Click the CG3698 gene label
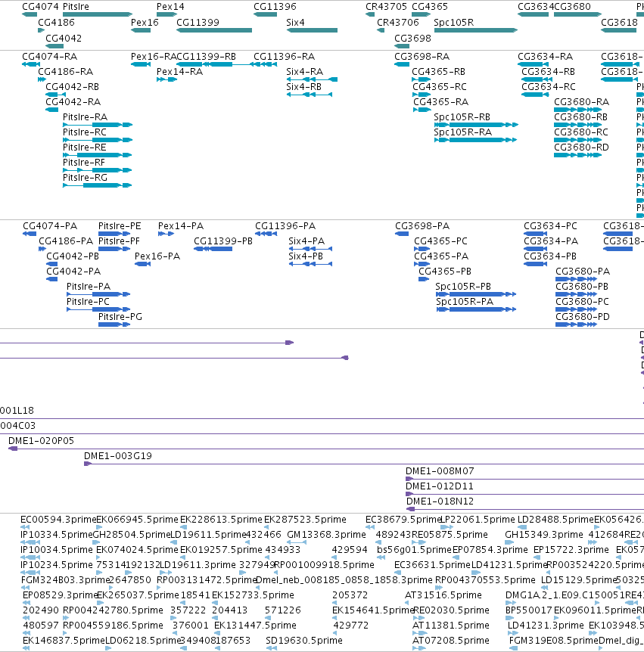The image size is (644, 652). coord(412,39)
